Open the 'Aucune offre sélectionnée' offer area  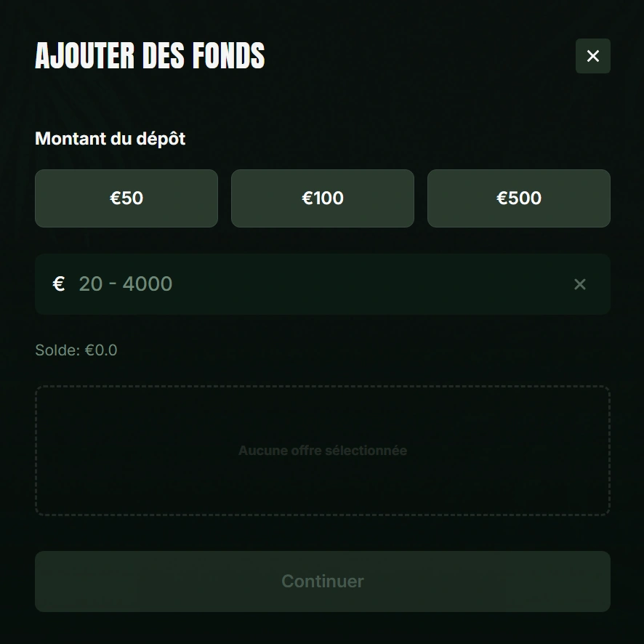click(323, 450)
